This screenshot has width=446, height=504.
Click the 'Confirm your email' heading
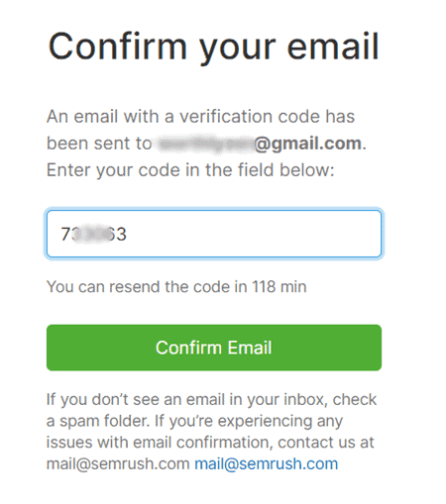point(214,48)
